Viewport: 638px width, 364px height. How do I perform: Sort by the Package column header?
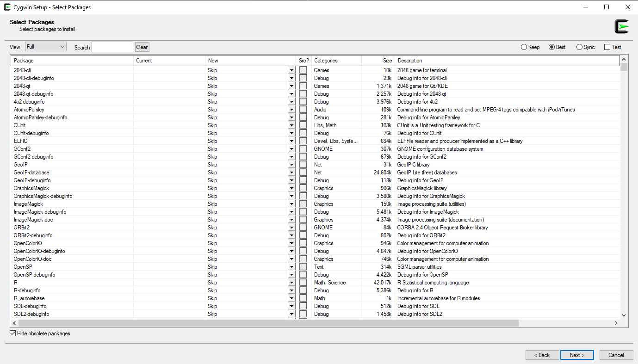[x=72, y=61]
